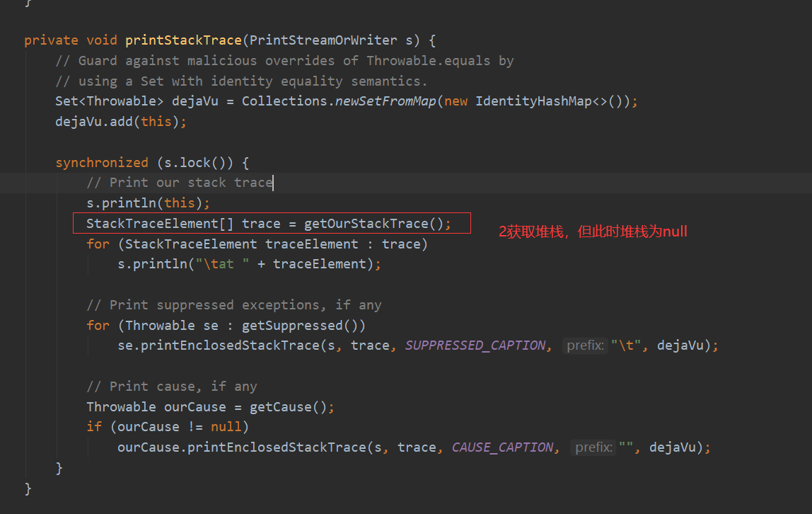Click StackTraceElement[] trace declaration
The image size is (812, 514).
pyautogui.click(x=183, y=224)
